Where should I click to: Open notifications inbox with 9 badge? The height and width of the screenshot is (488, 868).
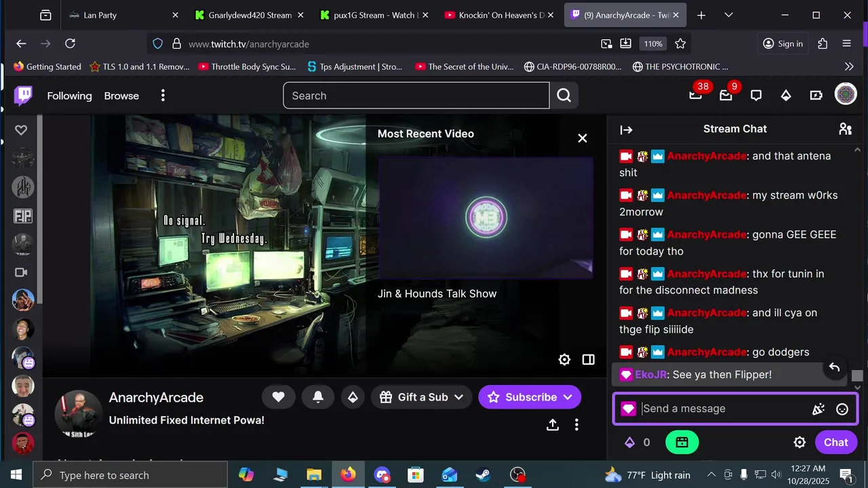pyautogui.click(x=726, y=96)
